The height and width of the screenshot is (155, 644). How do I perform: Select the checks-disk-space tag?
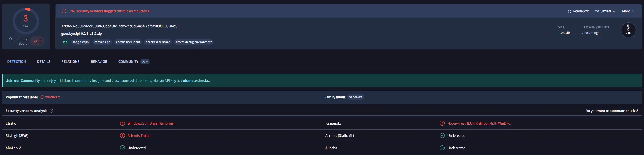158,42
